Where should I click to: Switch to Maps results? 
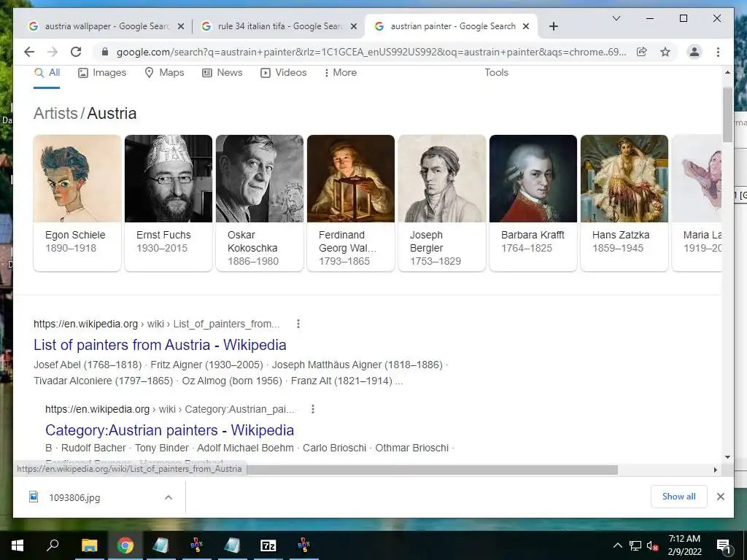tap(164, 73)
